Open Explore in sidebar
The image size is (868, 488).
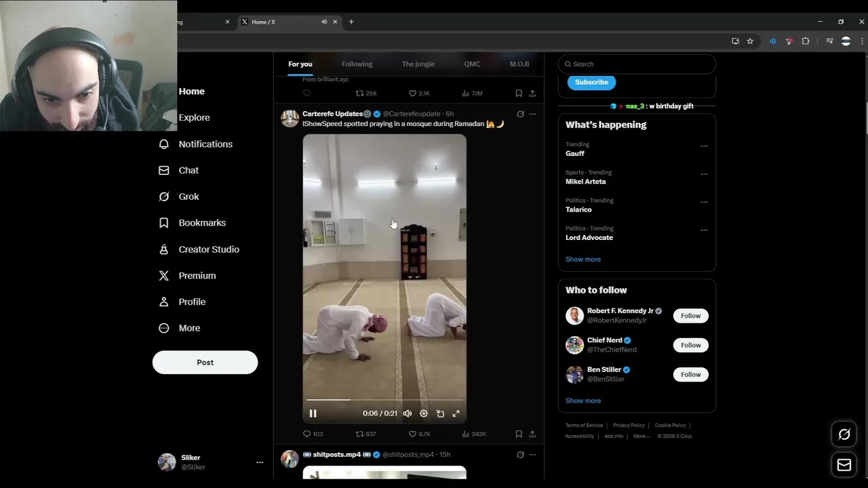coord(194,117)
